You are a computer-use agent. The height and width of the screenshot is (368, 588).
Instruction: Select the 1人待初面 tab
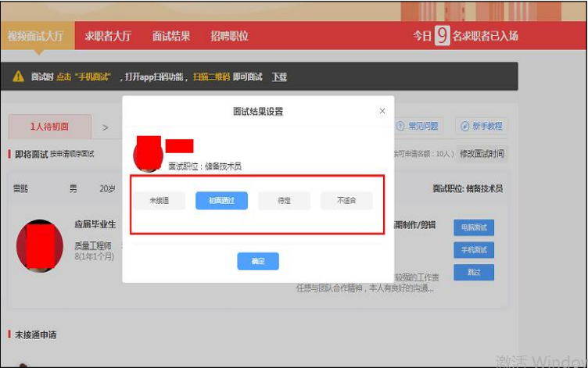pyautogui.click(x=49, y=127)
